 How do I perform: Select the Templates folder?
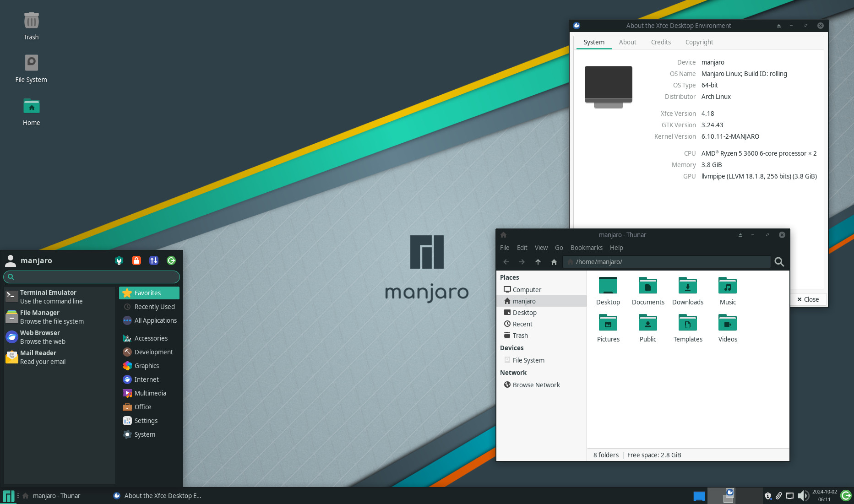[688, 328]
